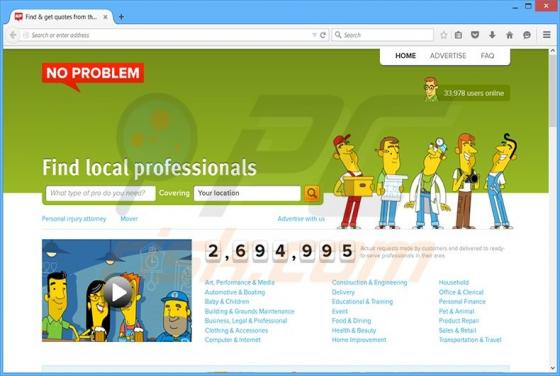
Task: Go to the browser home page icon
Action: point(510,35)
